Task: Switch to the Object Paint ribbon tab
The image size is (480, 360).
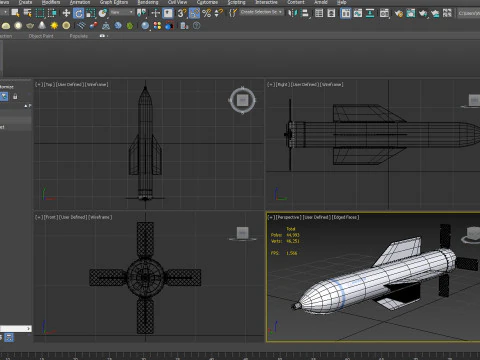Action: coord(41,36)
